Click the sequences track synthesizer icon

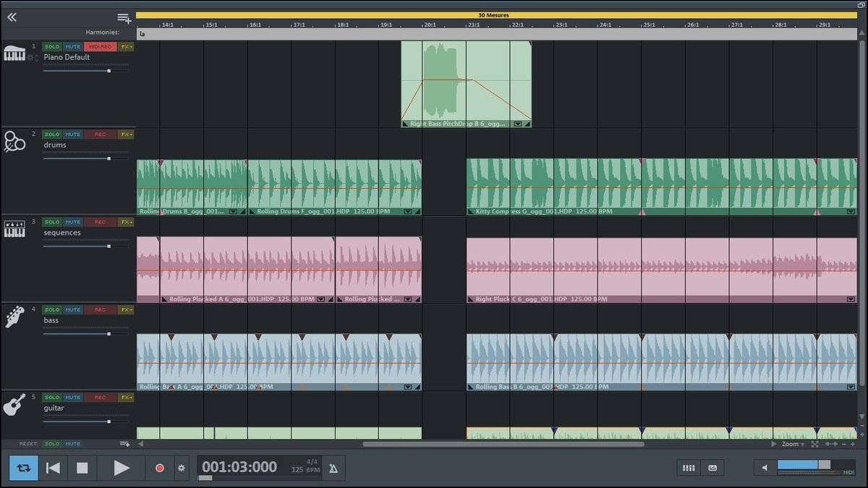(x=14, y=229)
